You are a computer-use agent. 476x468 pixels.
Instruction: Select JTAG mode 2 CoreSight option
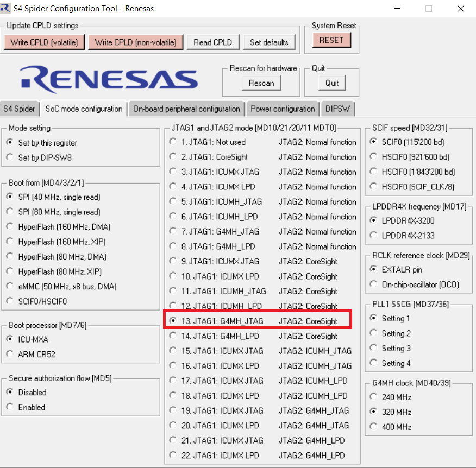pos(173,157)
